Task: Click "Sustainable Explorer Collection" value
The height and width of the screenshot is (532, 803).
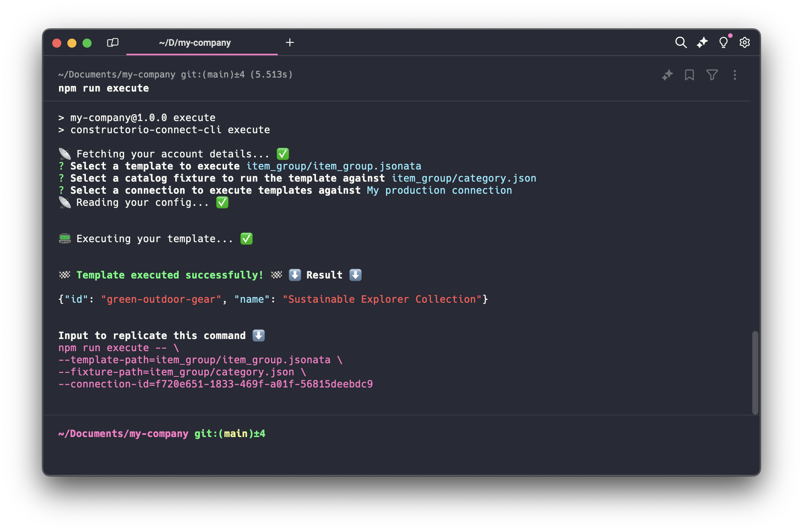Action: (x=382, y=299)
